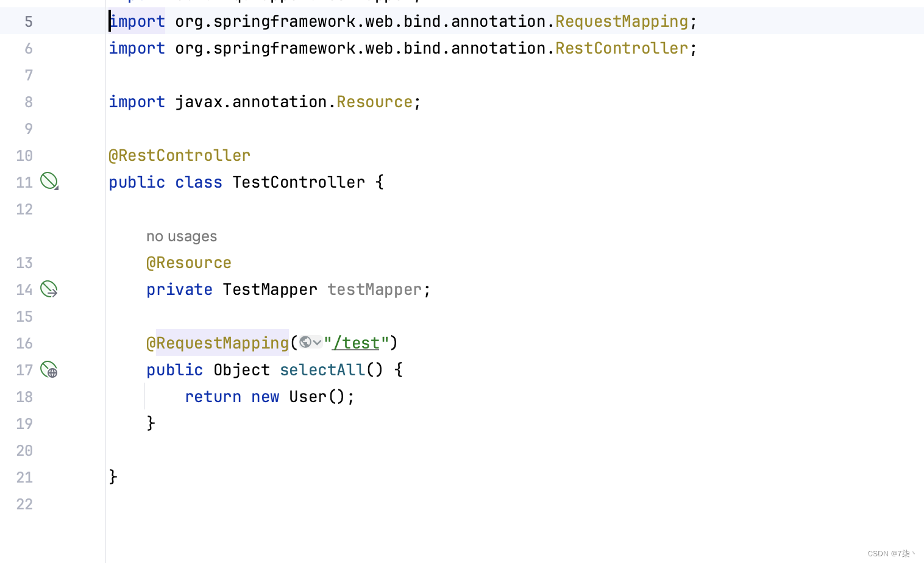Open the "/test" URL path link
This screenshot has width=924, height=563.
(x=357, y=343)
